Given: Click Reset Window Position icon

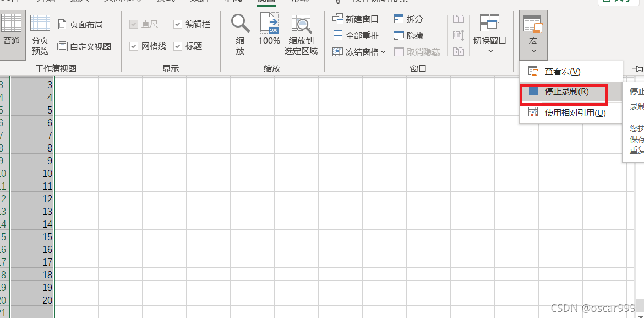Looking at the screenshot, I should pos(459,52).
